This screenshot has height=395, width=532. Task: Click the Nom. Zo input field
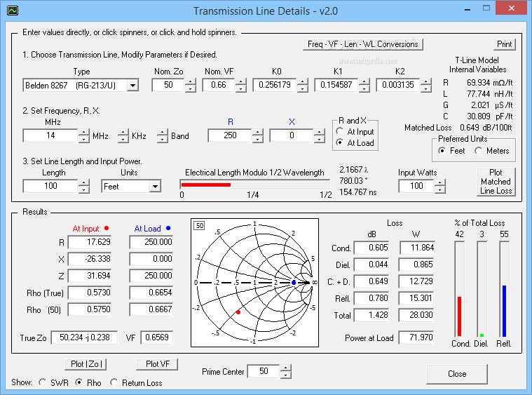[169, 85]
